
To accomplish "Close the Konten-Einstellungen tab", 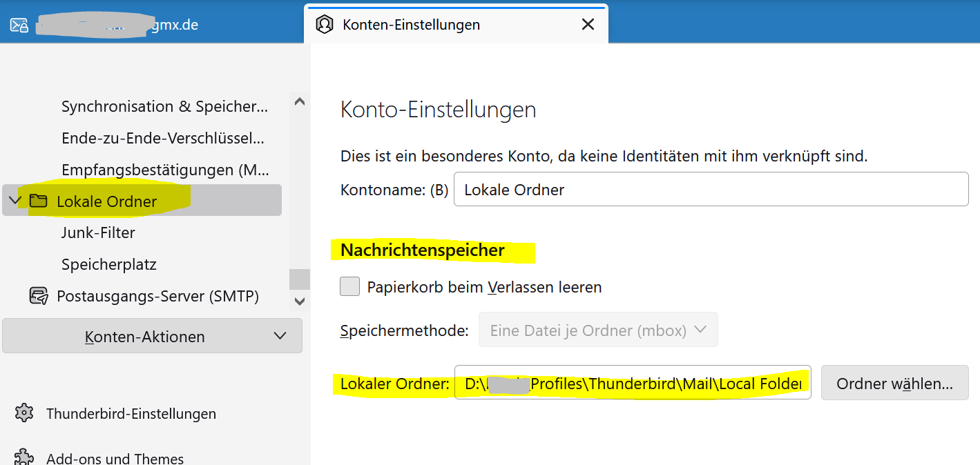I will (588, 25).
